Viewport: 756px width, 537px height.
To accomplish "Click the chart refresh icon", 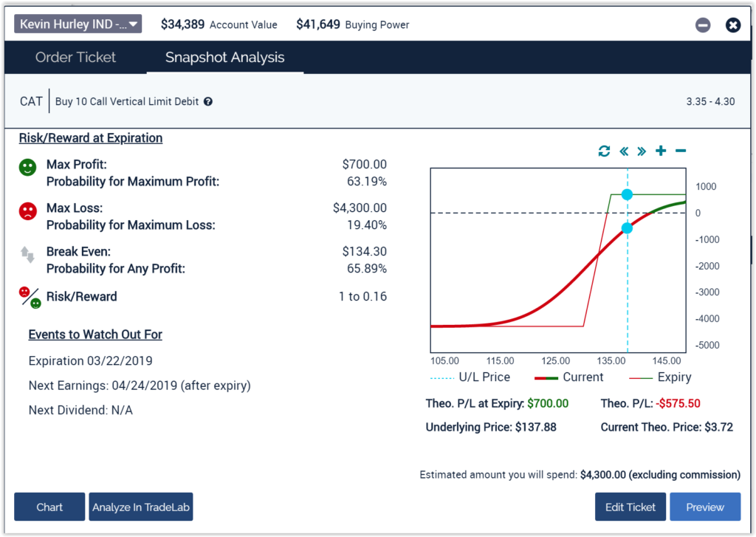I will pyautogui.click(x=604, y=151).
